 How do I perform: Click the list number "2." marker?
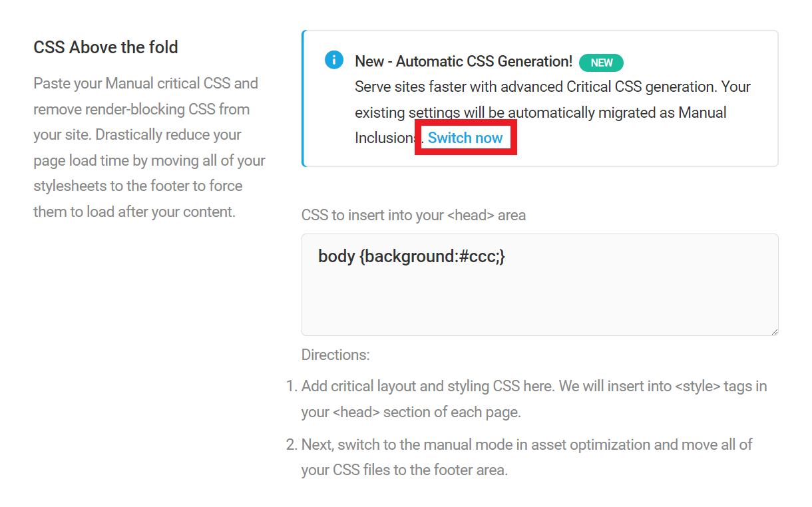(291, 444)
